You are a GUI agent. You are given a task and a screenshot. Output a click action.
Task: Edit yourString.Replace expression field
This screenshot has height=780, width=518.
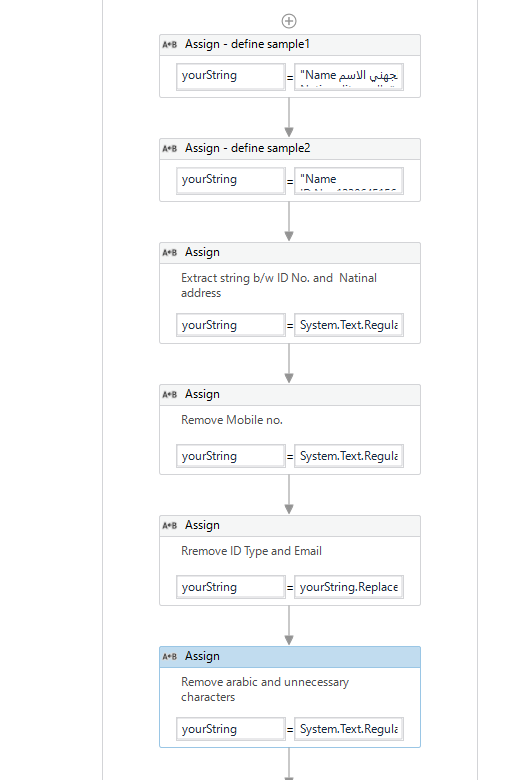tap(349, 587)
